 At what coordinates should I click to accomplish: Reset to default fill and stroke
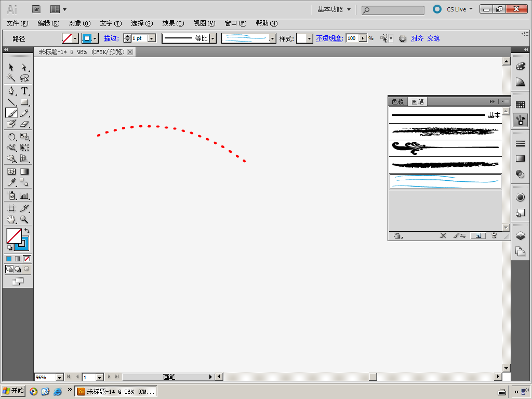point(9,248)
